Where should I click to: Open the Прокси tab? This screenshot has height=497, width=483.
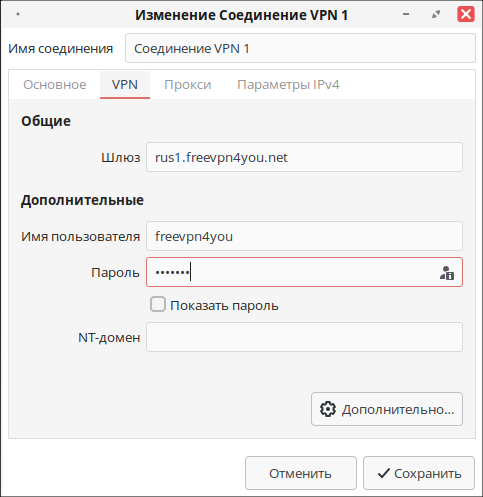point(188,85)
